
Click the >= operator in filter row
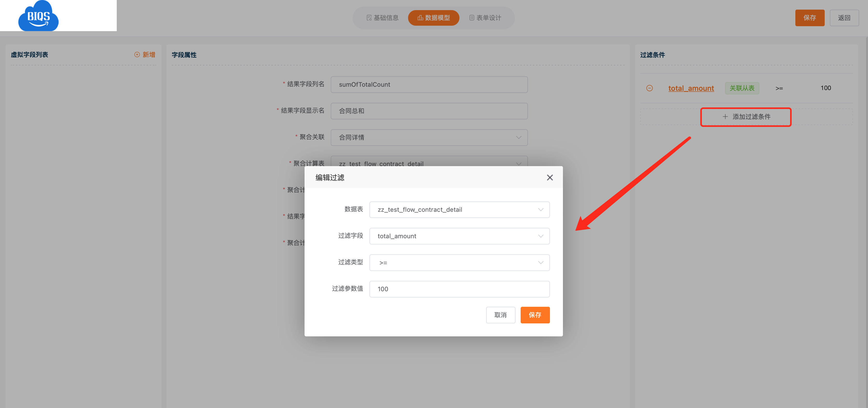779,88
